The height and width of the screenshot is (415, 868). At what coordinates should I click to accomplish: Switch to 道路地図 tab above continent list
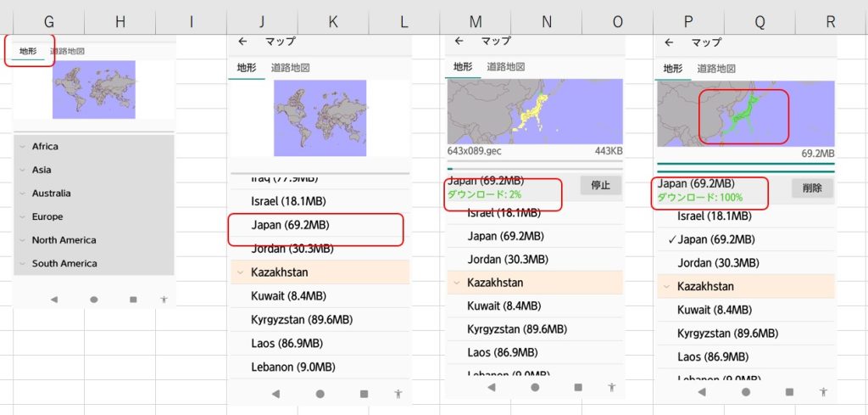pos(67,52)
